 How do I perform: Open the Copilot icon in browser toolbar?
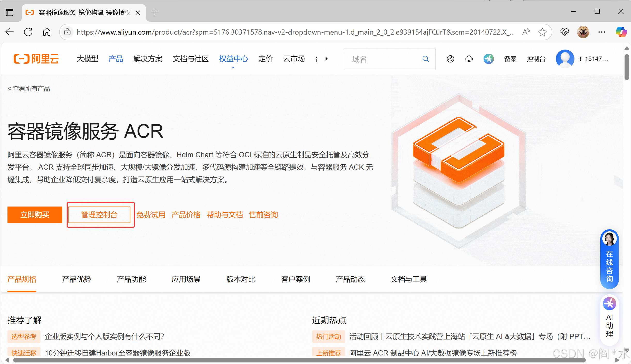point(621,32)
